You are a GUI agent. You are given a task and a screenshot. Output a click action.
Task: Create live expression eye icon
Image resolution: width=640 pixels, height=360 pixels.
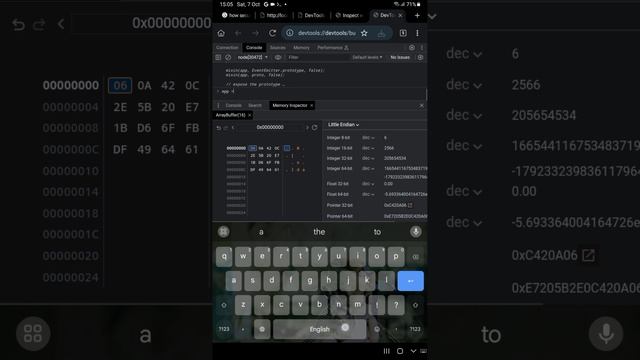(278, 58)
